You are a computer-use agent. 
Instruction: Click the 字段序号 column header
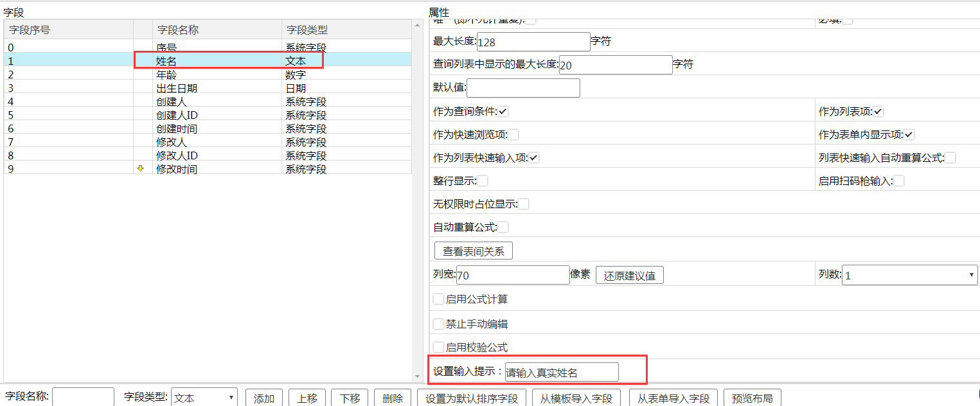[68, 30]
